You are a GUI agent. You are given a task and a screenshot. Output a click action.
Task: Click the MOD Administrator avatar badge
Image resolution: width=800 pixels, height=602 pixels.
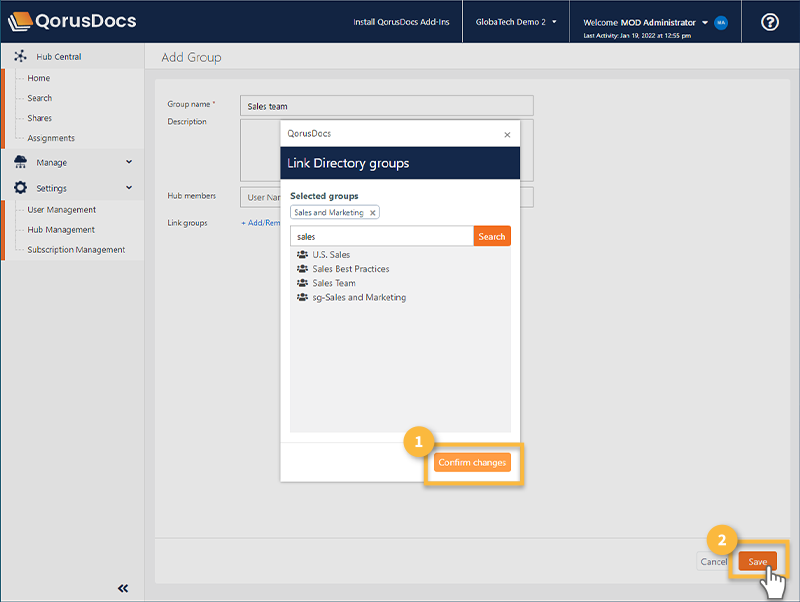[721, 22]
